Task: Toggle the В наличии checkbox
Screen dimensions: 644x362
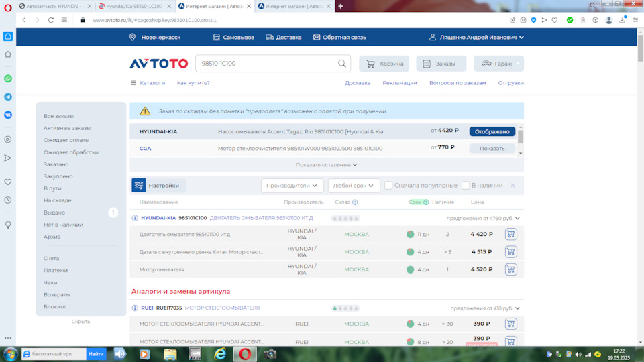Action: 466,186
